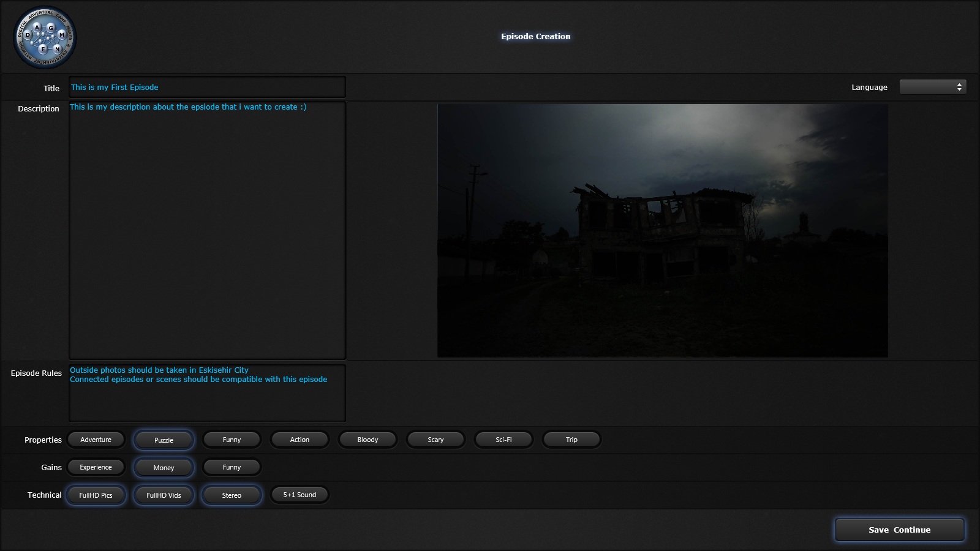
Task: Toggle off the Puzzle property
Action: (x=164, y=440)
